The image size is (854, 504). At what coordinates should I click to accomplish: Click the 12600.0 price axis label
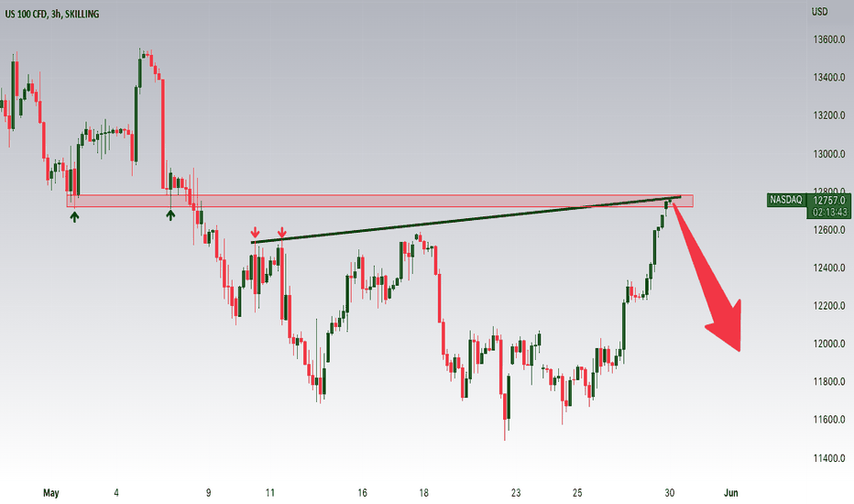829,230
